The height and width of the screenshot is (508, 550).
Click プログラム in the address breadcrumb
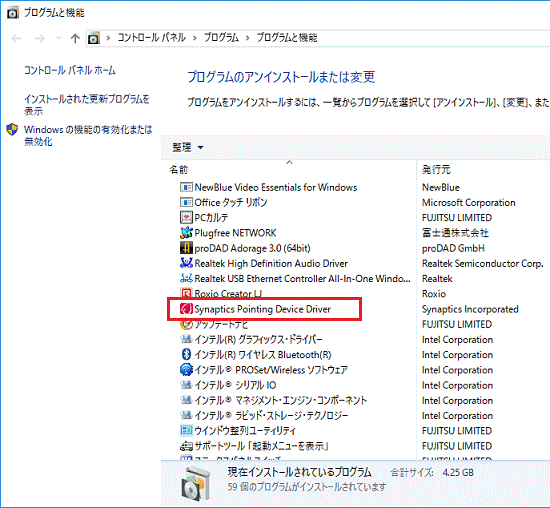tap(221, 38)
